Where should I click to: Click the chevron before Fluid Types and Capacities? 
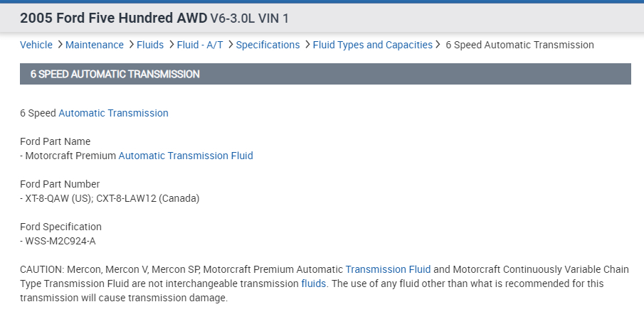click(x=307, y=45)
